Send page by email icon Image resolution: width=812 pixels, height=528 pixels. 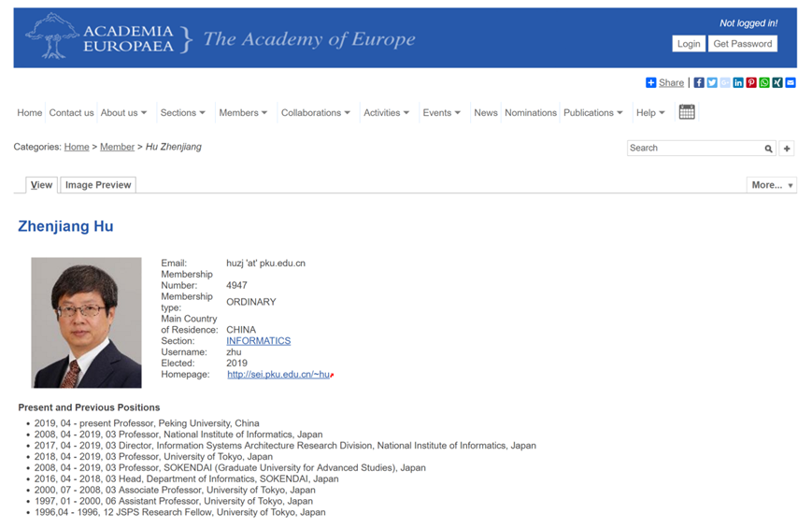[x=791, y=82]
